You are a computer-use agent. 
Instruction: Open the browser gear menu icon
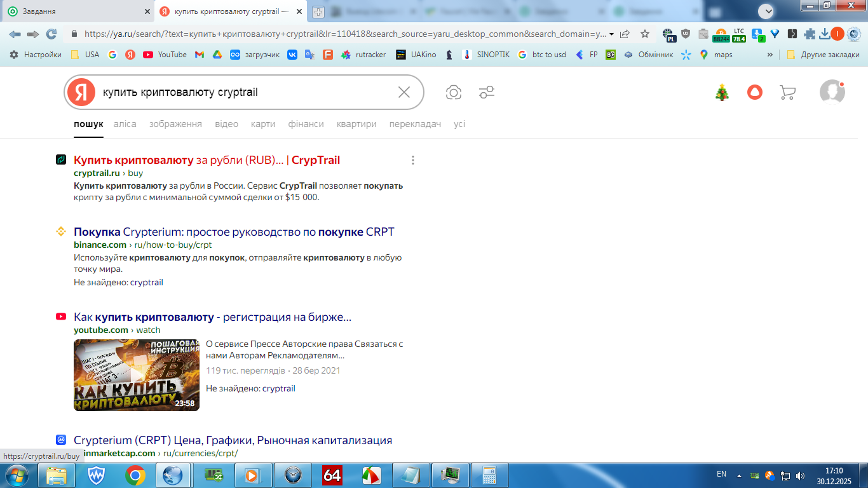854,34
